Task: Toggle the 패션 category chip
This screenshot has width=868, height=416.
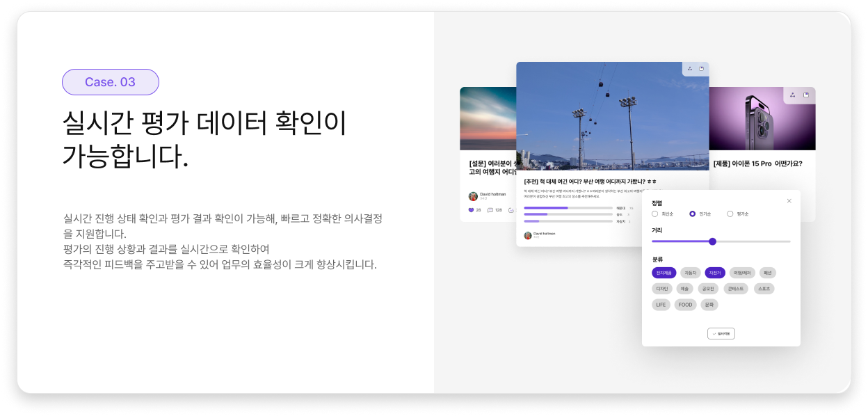Action: (x=768, y=273)
